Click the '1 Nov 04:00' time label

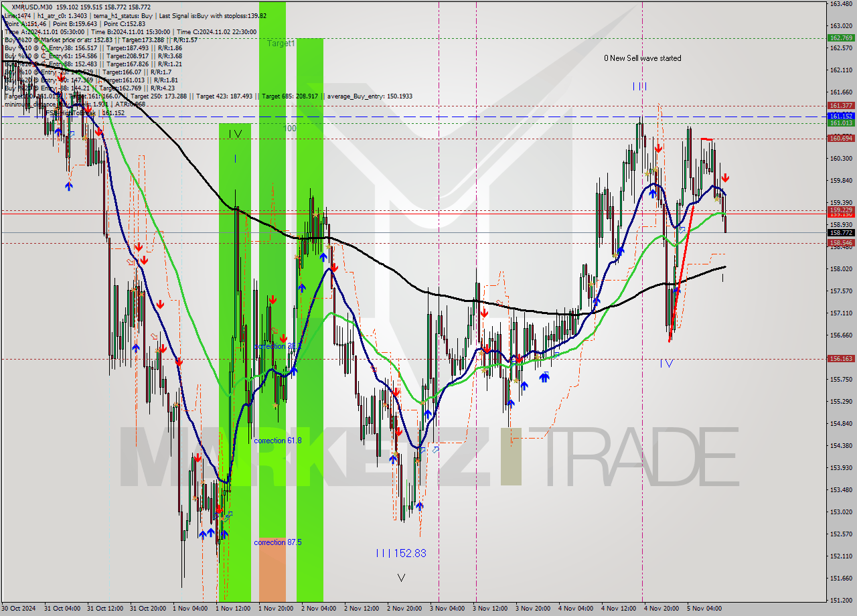(189, 609)
